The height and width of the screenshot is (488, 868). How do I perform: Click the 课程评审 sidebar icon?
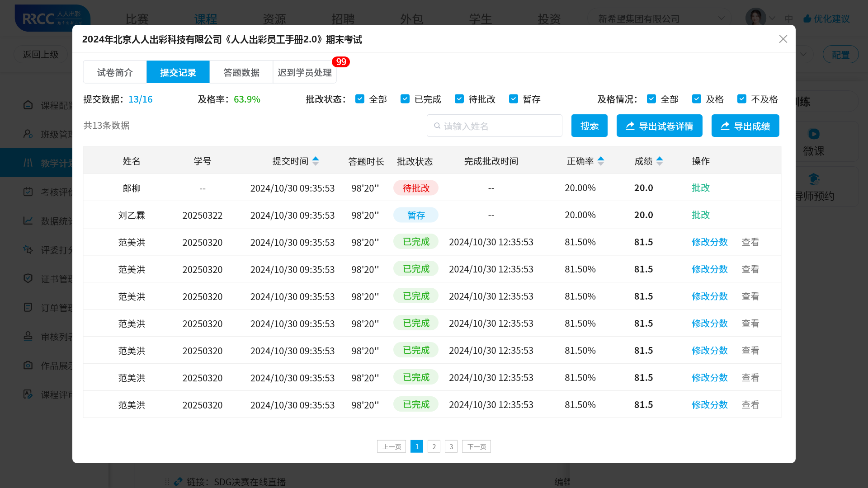[28, 394]
